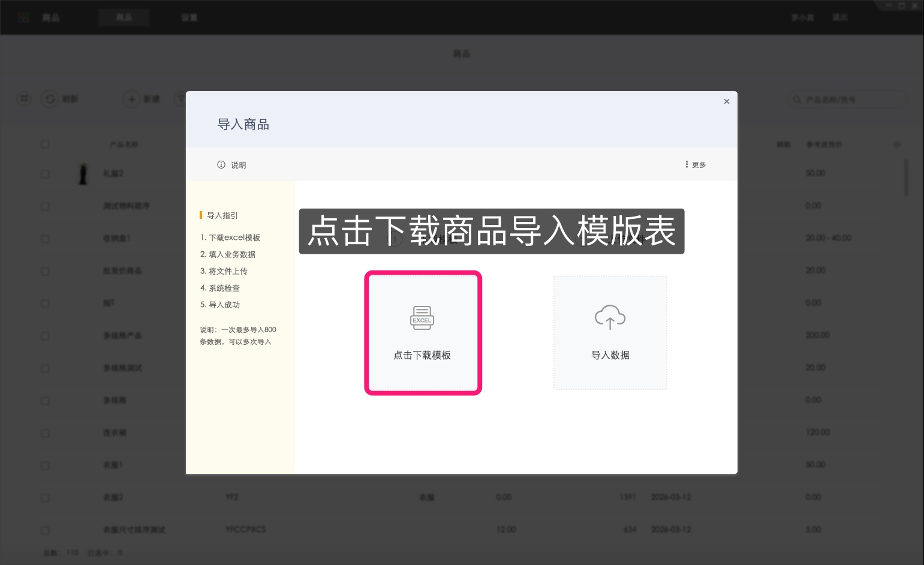The image size is (924, 565).
Task: Click the price 20.00 - 40.00
Action: click(x=829, y=238)
